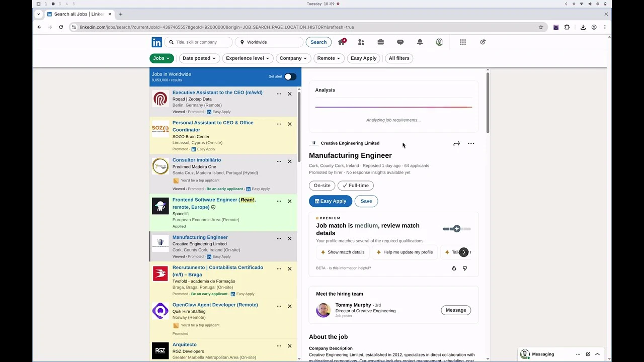Switch to workspace 1 in top bar

pyautogui.click(x=46, y=4)
